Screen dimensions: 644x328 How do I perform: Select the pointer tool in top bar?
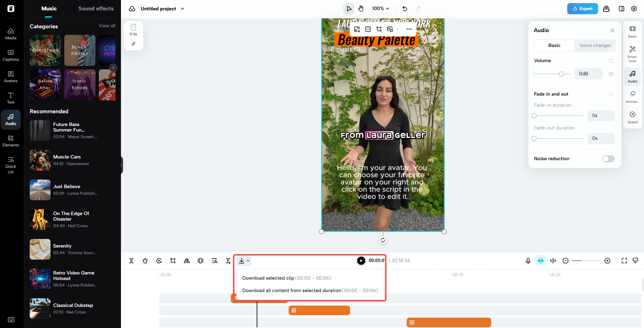[349, 9]
